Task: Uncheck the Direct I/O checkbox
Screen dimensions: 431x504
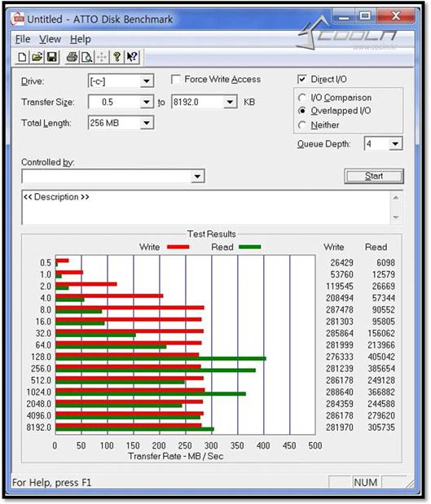Action: pyautogui.click(x=301, y=79)
